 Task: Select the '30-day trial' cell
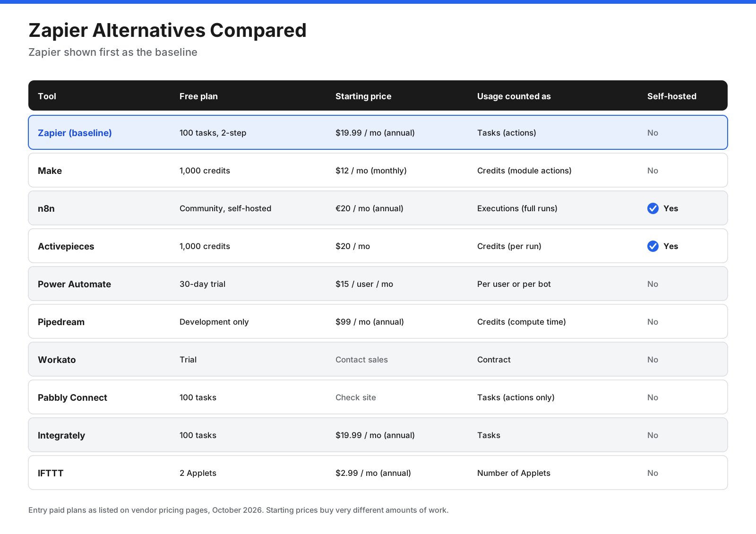[x=202, y=284]
